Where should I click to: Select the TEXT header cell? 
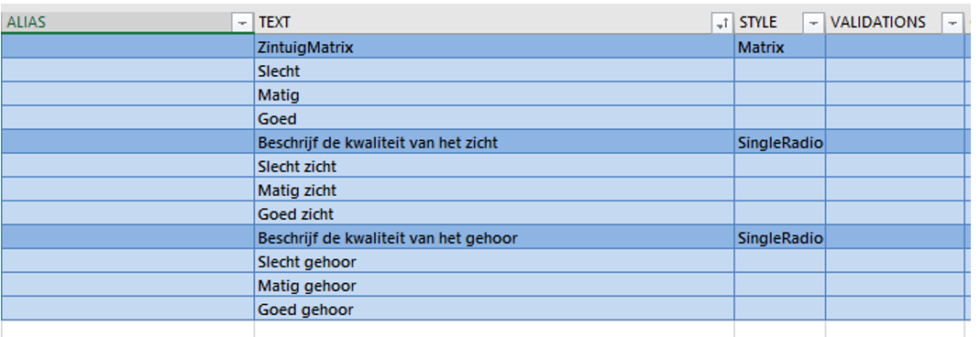click(x=494, y=23)
